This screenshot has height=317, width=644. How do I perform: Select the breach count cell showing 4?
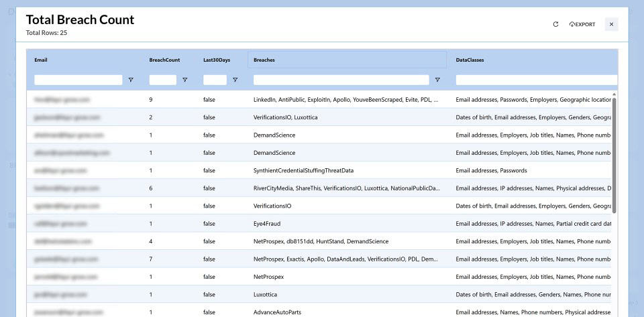pyautogui.click(x=151, y=241)
